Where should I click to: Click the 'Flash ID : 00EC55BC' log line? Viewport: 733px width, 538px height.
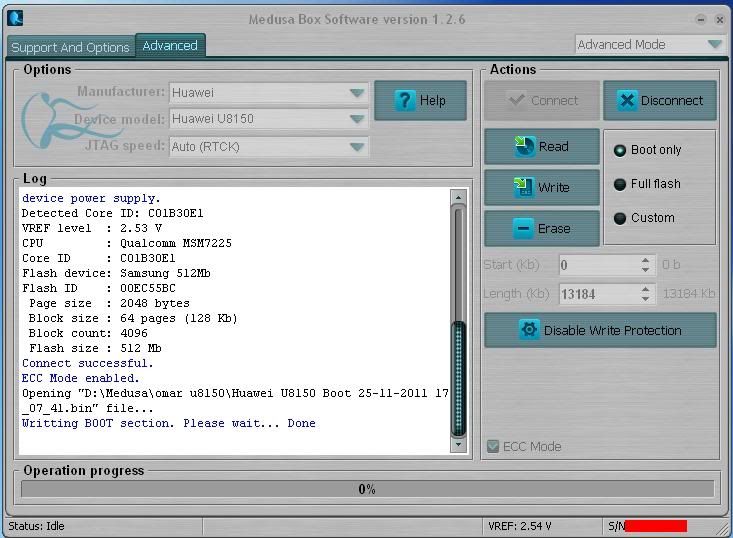[x=99, y=288]
